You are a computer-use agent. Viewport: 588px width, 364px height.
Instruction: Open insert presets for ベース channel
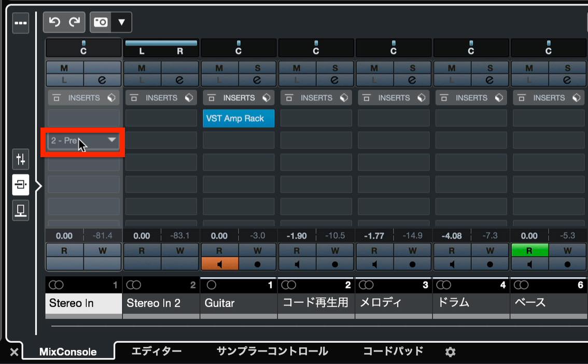[577, 98]
